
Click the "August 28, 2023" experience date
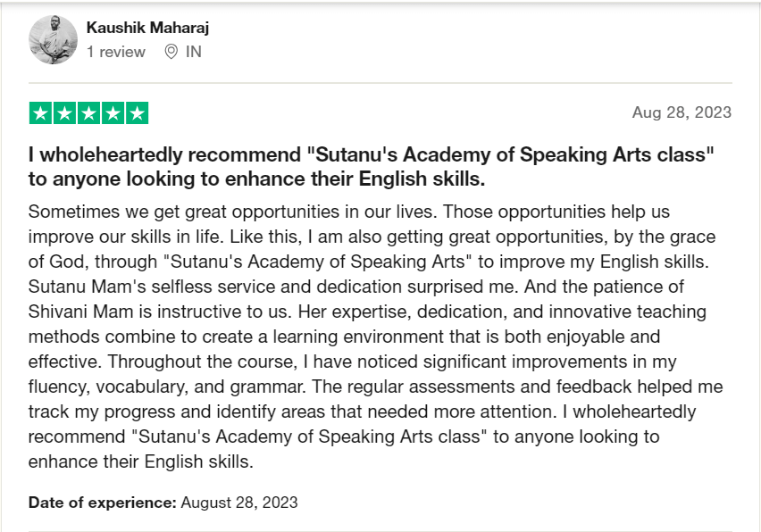239,503
